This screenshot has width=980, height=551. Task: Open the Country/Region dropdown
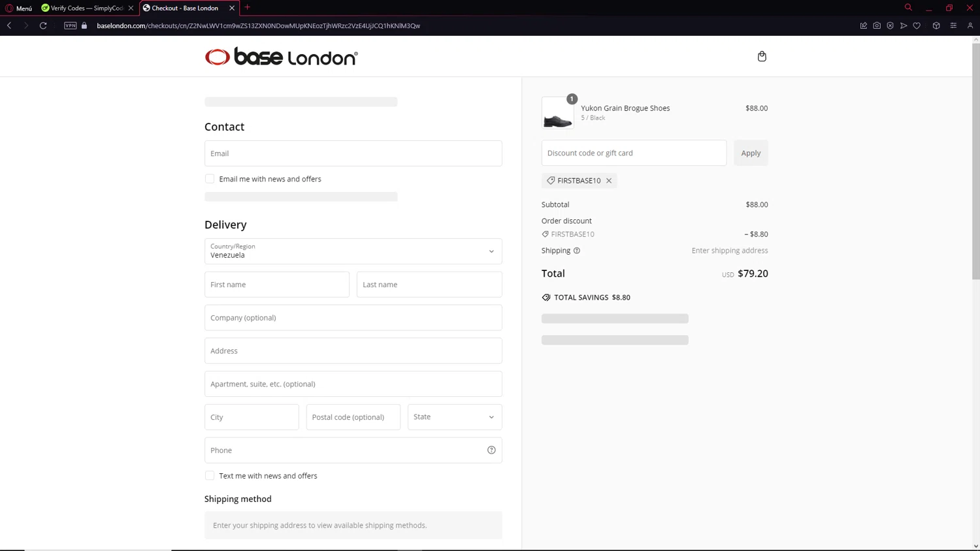[x=353, y=251]
